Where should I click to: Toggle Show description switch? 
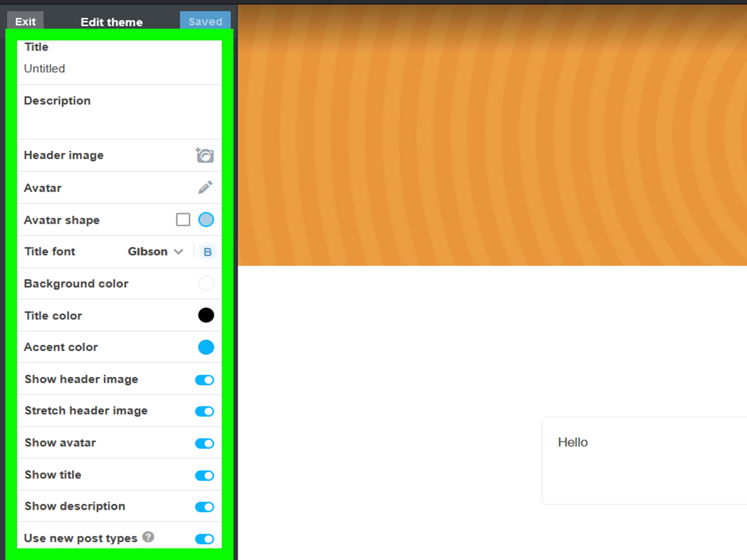tap(204, 507)
